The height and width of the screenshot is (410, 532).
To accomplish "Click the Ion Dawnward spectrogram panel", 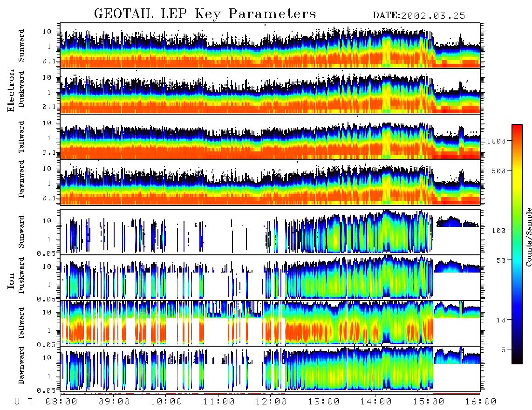I will 270,369.
